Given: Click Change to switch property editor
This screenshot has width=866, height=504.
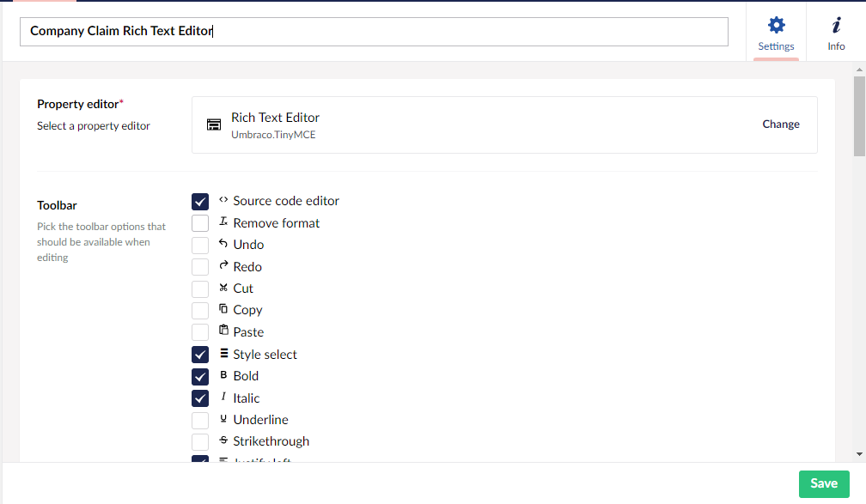Looking at the screenshot, I should click(780, 124).
